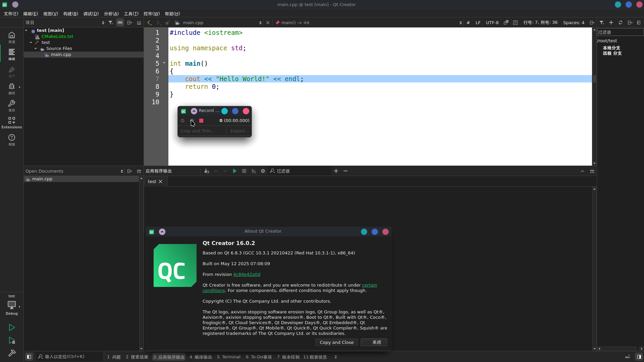Viewport: 644px width, 362px height.
Task: Split the editor view
Action: click(592, 22)
